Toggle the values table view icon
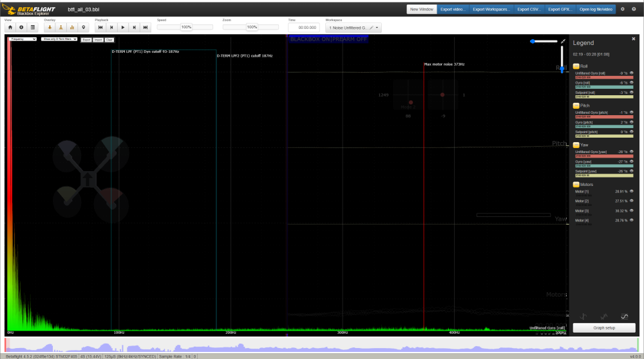Viewport: 644px width, 359px height. tap(33, 28)
